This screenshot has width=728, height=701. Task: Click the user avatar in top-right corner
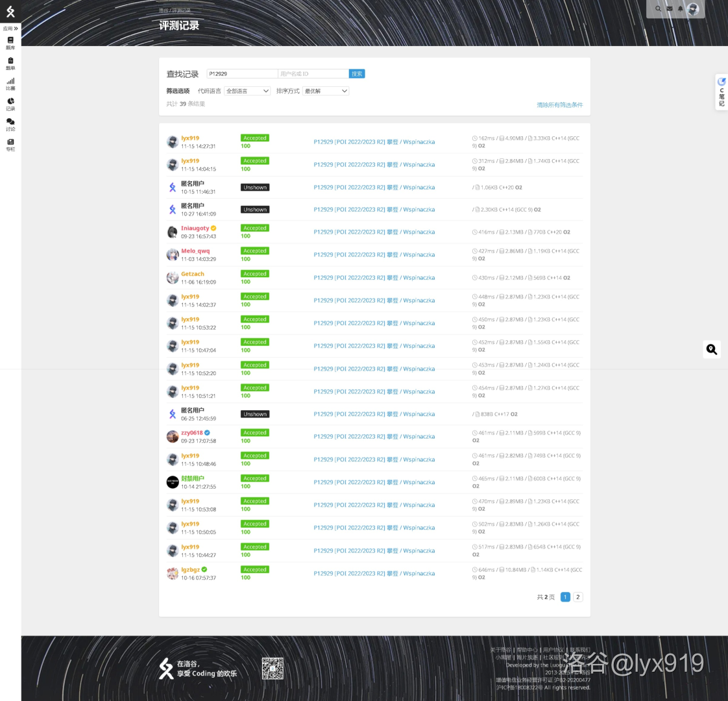[x=693, y=9]
